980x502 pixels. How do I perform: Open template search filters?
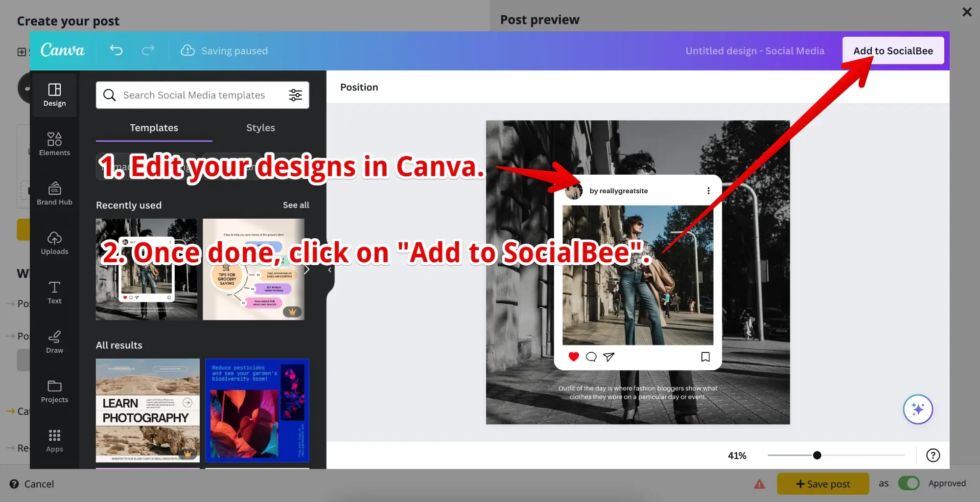point(295,95)
